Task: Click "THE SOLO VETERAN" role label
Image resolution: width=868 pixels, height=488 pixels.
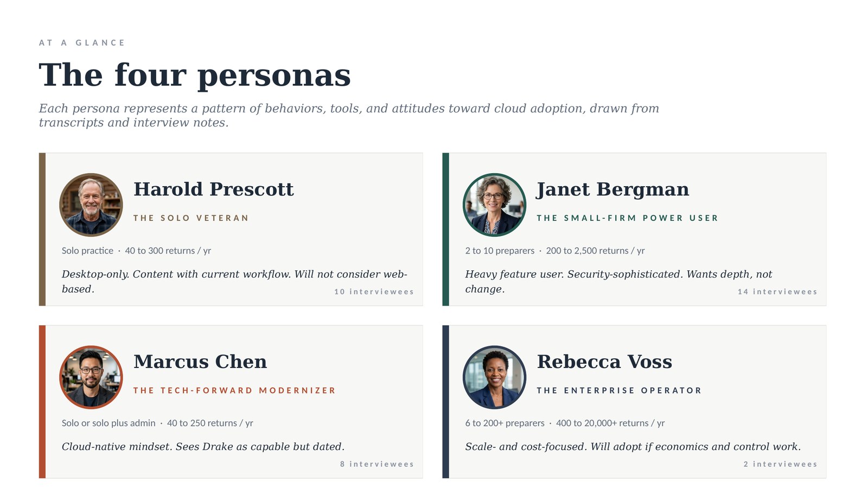Action: click(x=191, y=218)
